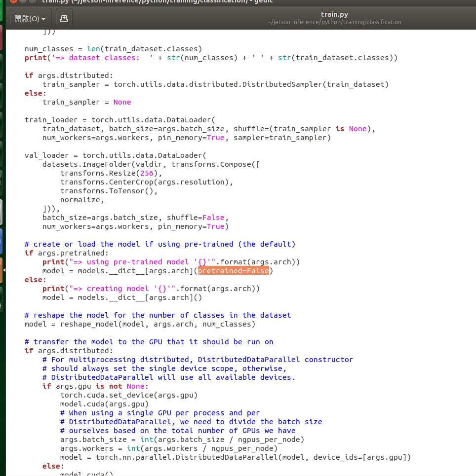The image size is (476, 476).
Task: Open the 開啟(O) file dropdown
Action: tap(30, 19)
